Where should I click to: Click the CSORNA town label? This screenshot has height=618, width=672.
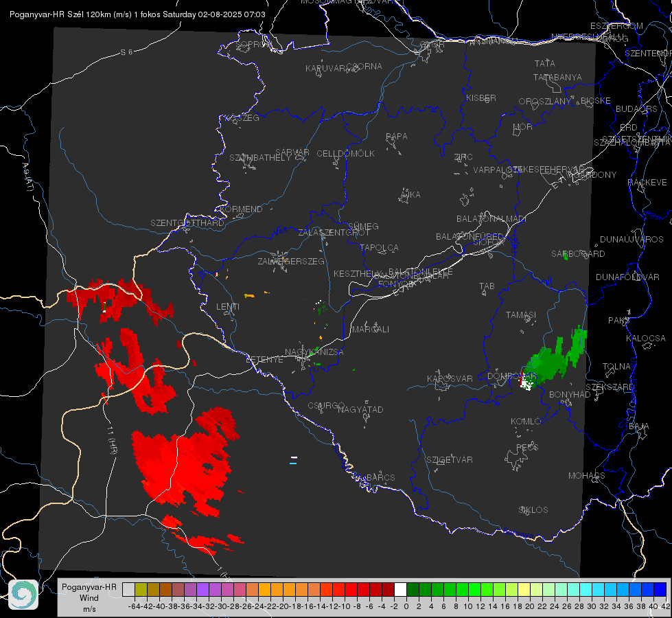pyautogui.click(x=364, y=66)
